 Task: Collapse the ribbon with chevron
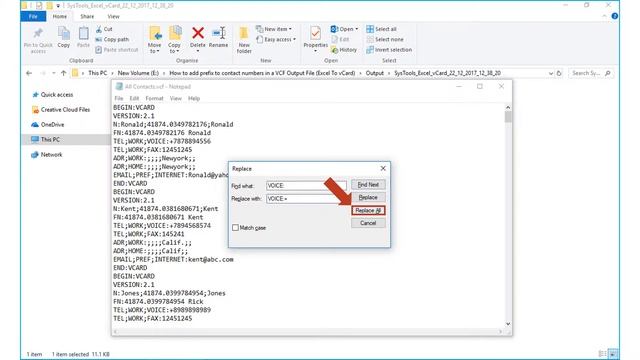pyautogui.click(x=604, y=16)
